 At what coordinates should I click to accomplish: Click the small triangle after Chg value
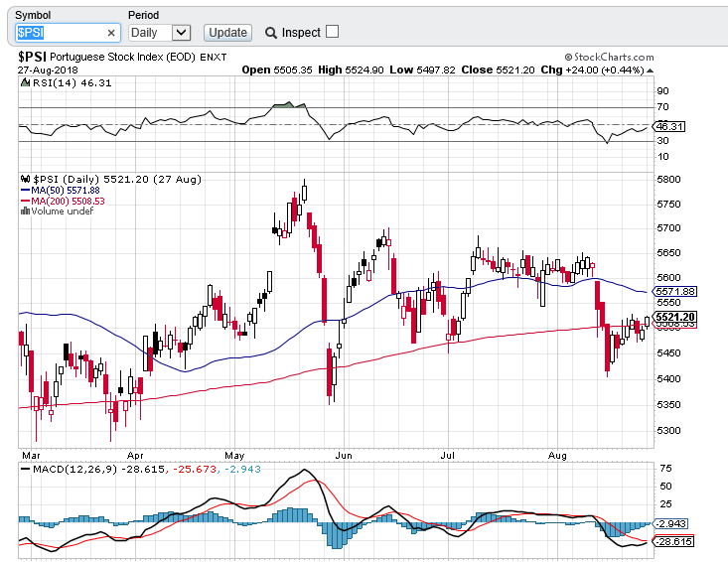[x=650, y=70]
